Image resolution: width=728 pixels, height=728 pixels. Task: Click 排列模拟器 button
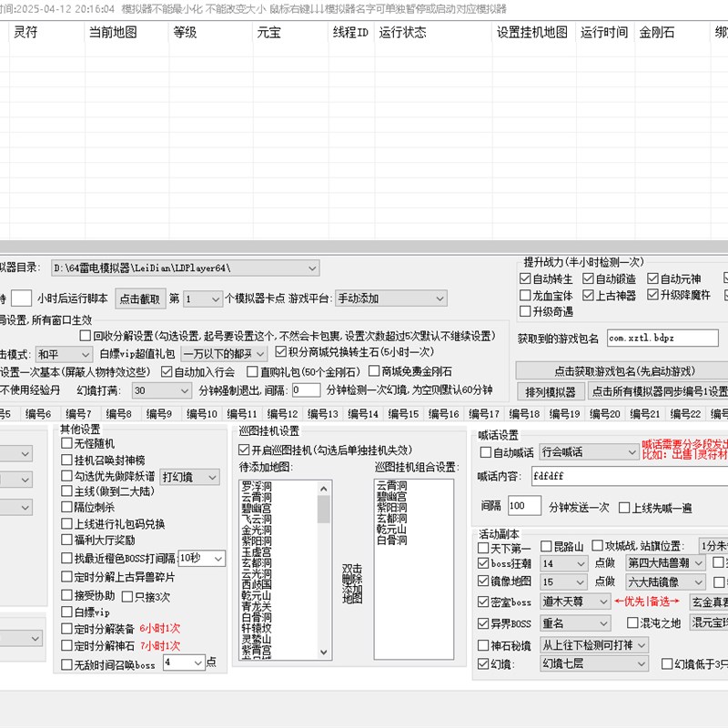click(x=551, y=392)
